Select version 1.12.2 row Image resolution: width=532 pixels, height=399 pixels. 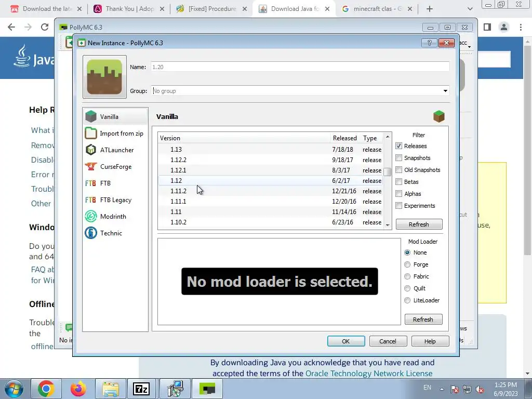tap(271, 160)
